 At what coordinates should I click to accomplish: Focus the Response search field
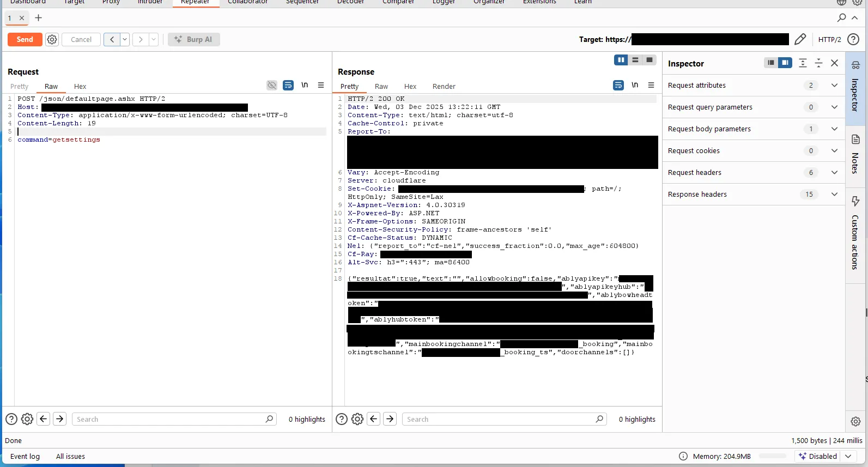click(x=505, y=419)
